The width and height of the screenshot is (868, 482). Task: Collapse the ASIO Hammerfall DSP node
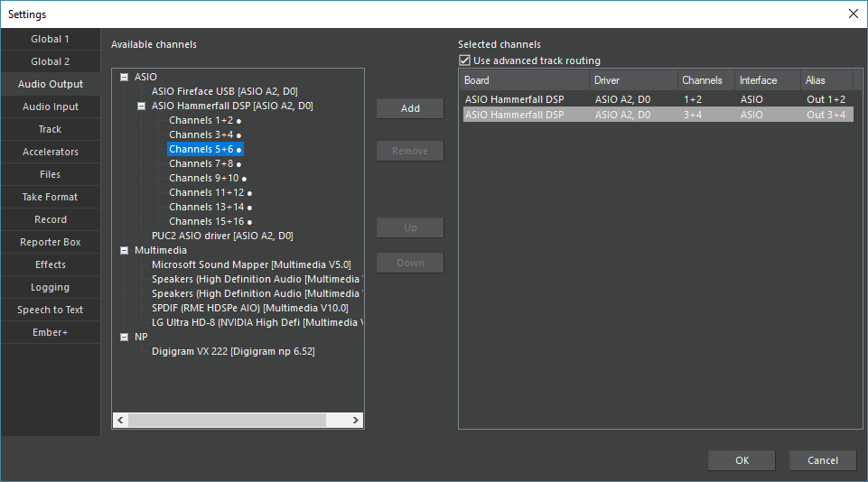[x=141, y=106]
